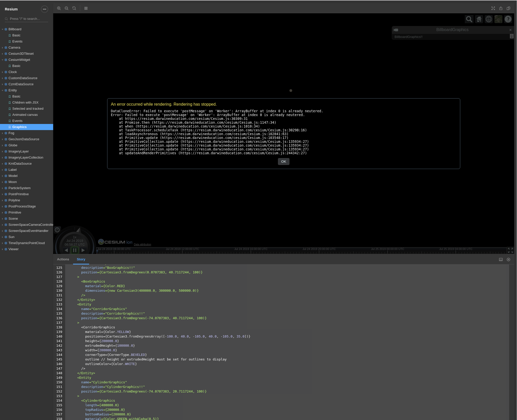Toggle camera tracking in the BillboardGraphics infobox
517x420 pixels.
396,30
